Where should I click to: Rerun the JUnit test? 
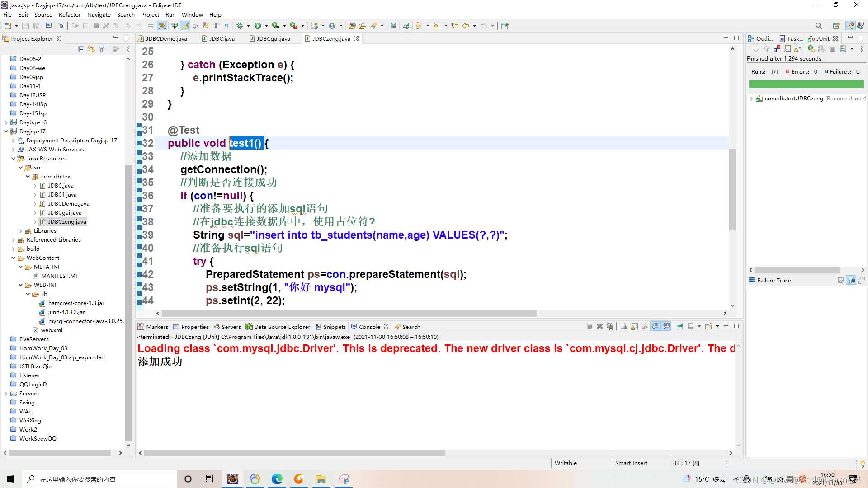pyautogui.click(x=811, y=49)
